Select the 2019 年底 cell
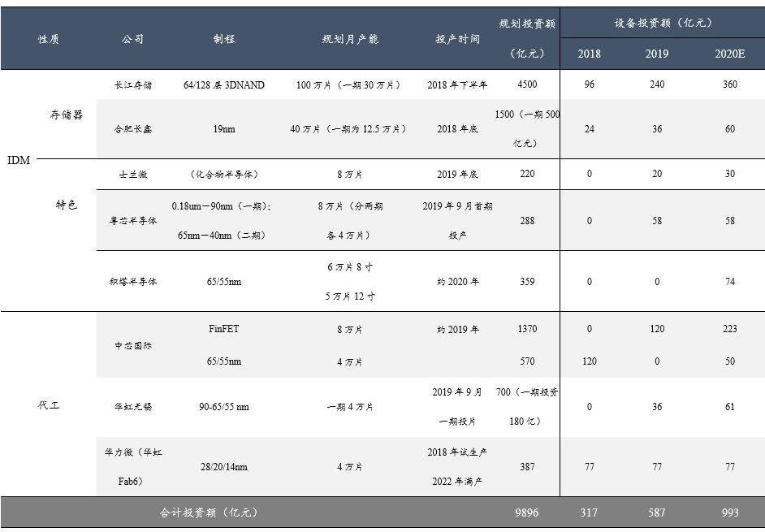 [457, 175]
